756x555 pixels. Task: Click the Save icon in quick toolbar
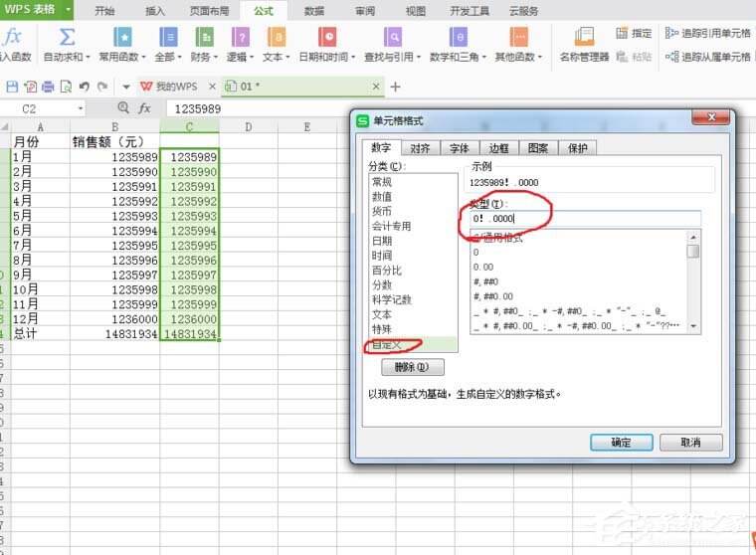tap(12, 87)
